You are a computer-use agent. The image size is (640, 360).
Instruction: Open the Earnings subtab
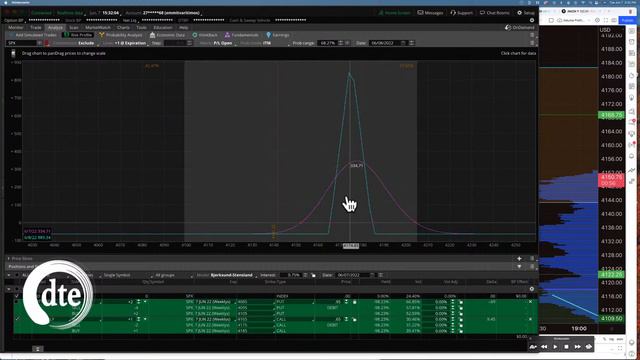click(278, 35)
